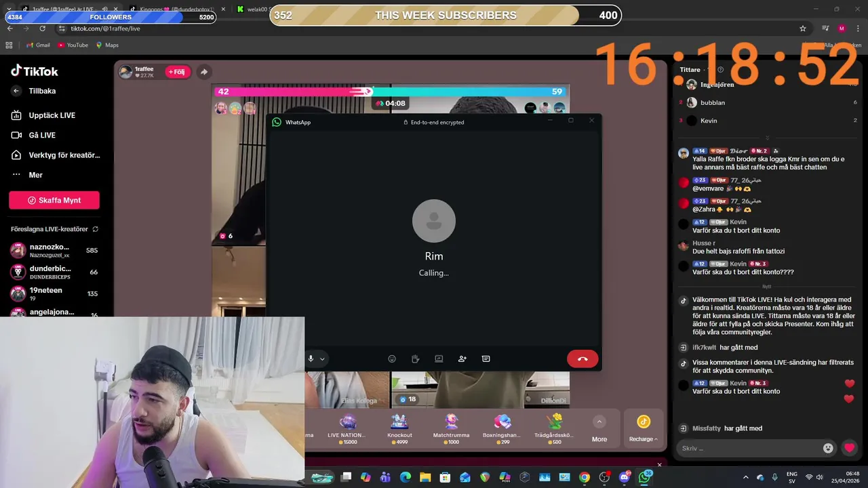Share the 1raffee live stream
Image resolution: width=868 pixels, height=488 pixels.
pyautogui.click(x=203, y=72)
